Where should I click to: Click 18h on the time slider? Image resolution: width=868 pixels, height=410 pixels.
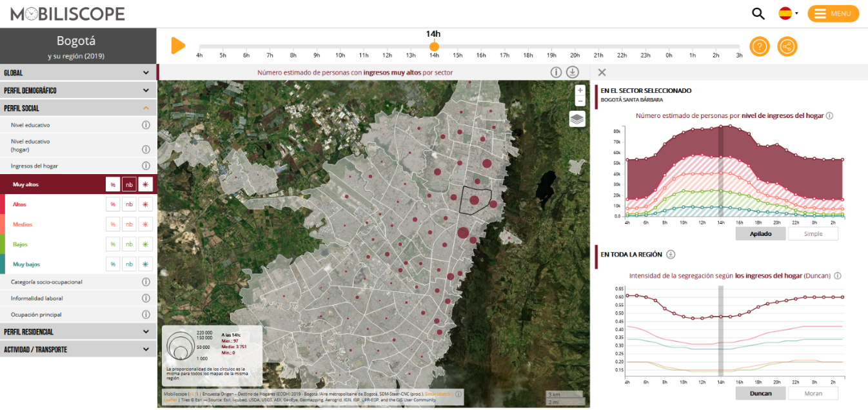pyautogui.click(x=528, y=47)
